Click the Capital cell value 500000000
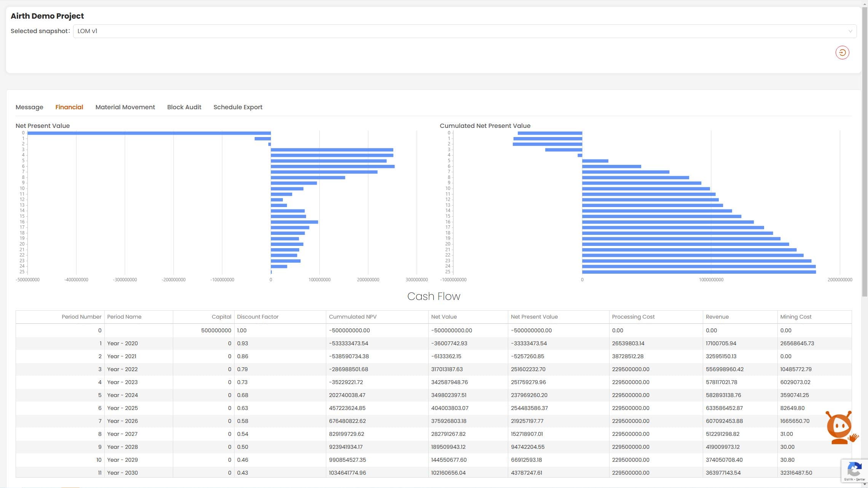868x488 pixels. coord(216,330)
